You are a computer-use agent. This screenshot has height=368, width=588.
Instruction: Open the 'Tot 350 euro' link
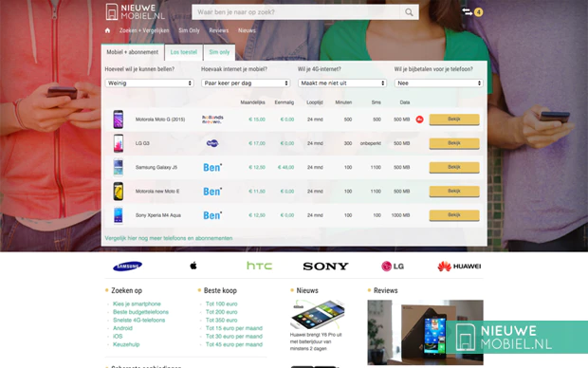click(221, 321)
